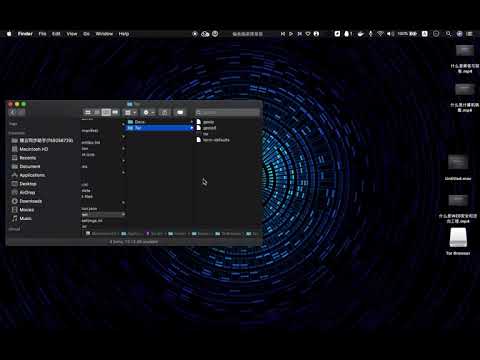This screenshot has height=360, width=480.
Task: Click the cloud sync icon in menu bar
Action: click(205, 34)
